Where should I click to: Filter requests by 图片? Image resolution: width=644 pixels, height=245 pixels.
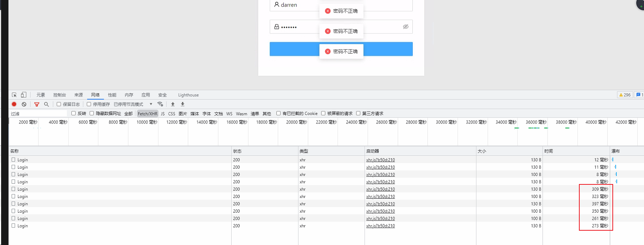(x=183, y=114)
